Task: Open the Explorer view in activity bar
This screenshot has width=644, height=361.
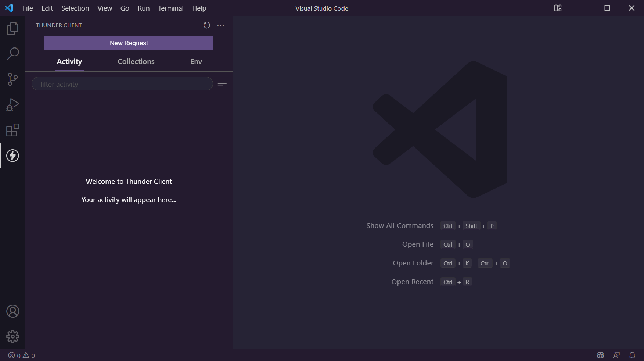Action: tap(12, 28)
